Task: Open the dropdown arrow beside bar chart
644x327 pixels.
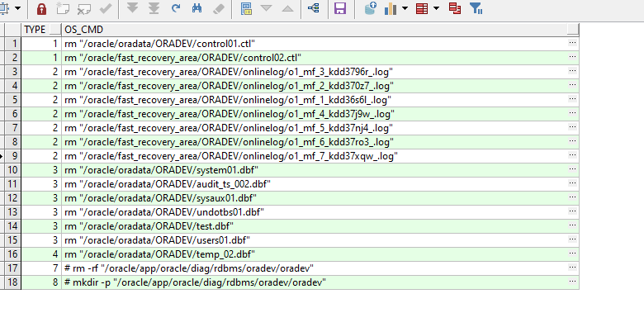Action: click(405, 8)
